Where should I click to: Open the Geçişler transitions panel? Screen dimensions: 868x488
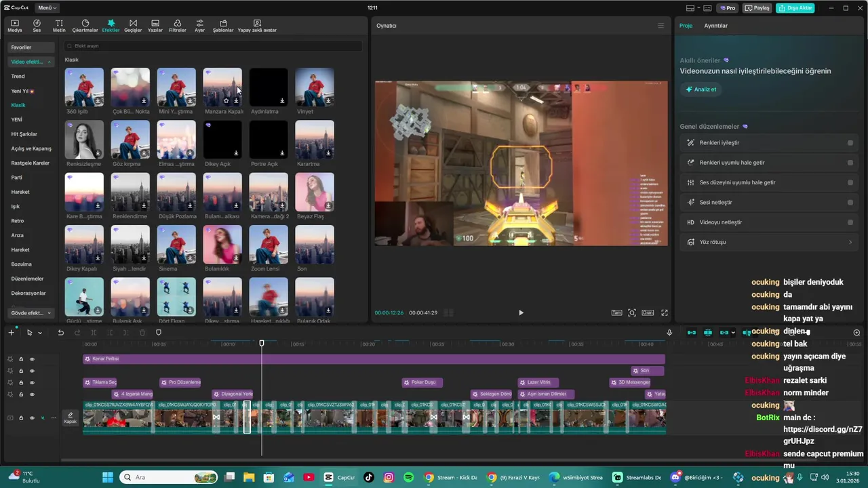tap(133, 26)
